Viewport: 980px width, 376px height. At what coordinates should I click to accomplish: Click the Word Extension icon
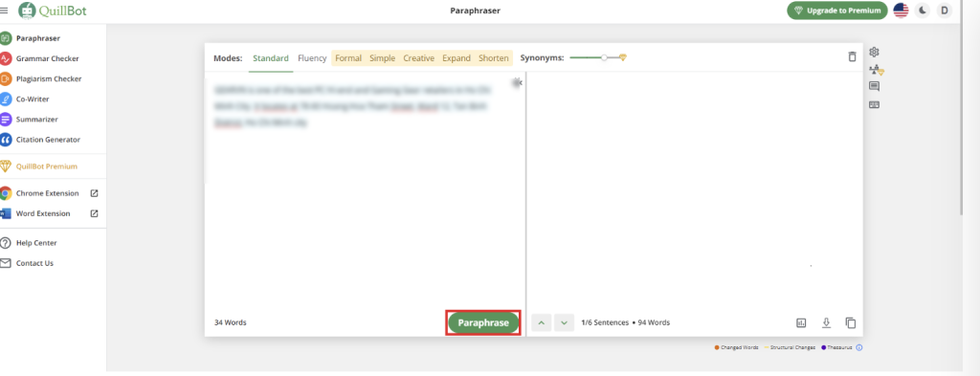pos(6,213)
